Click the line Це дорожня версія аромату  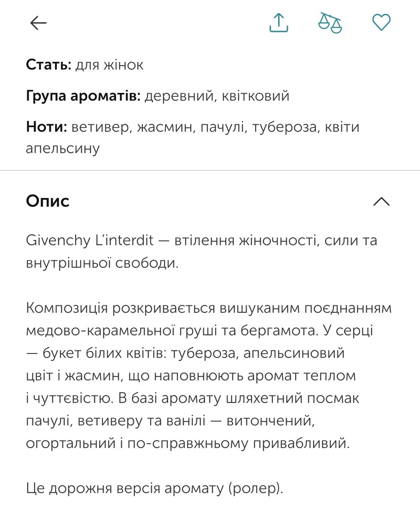(154, 489)
